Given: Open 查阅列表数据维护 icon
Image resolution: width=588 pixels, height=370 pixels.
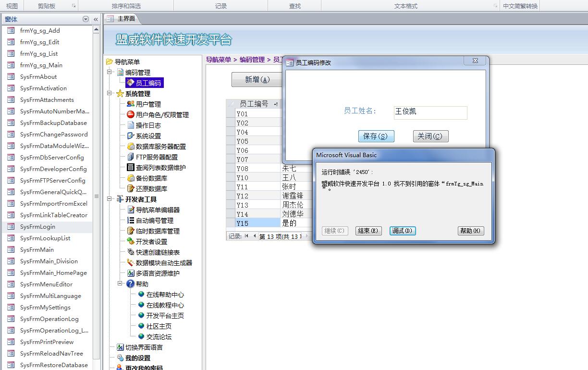Looking at the screenshot, I should (x=130, y=167).
